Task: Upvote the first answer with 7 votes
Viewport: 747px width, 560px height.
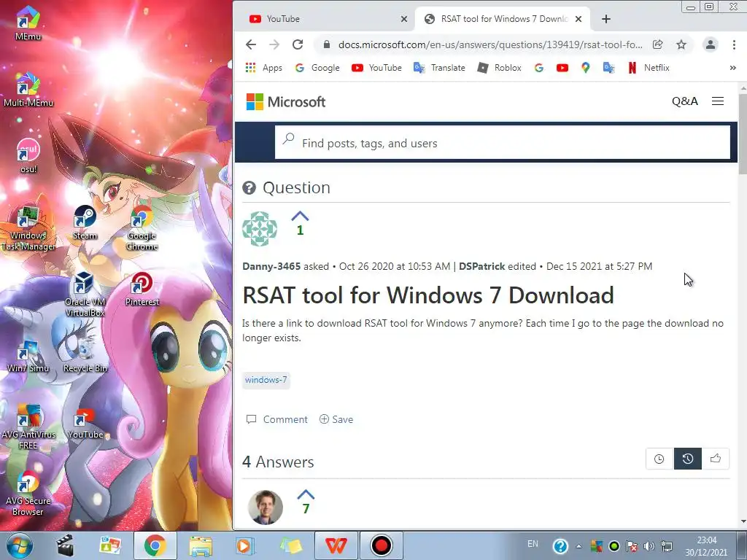Action: click(x=306, y=494)
